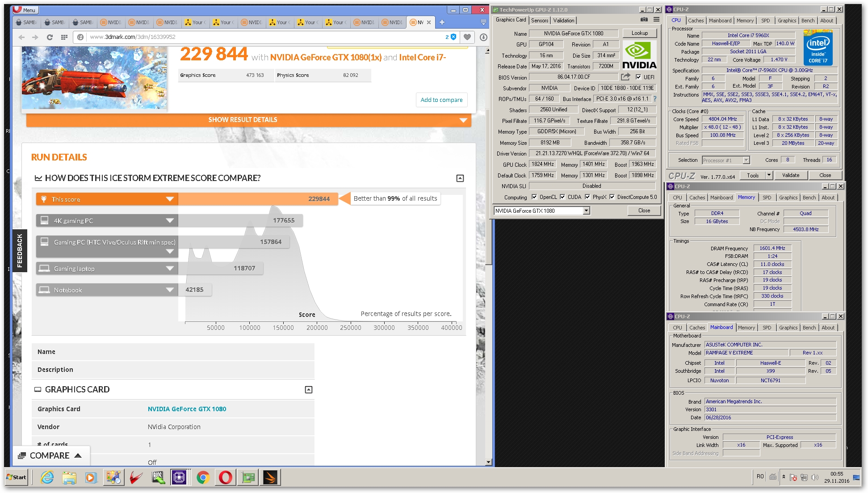Click the browser forward arrow
868x493 pixels.
[35, 37]
